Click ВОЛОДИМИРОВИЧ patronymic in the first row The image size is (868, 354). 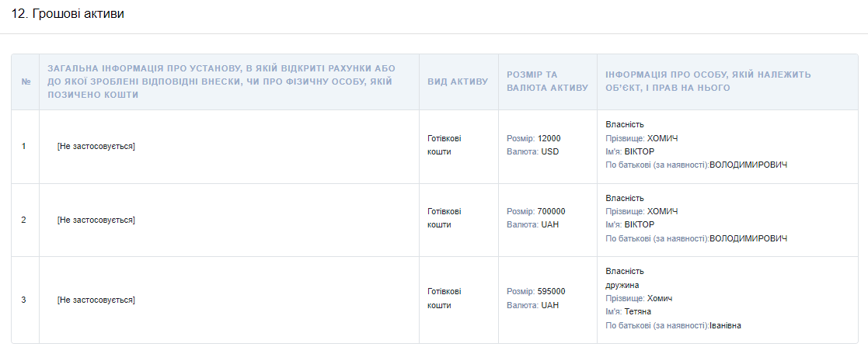748,165
